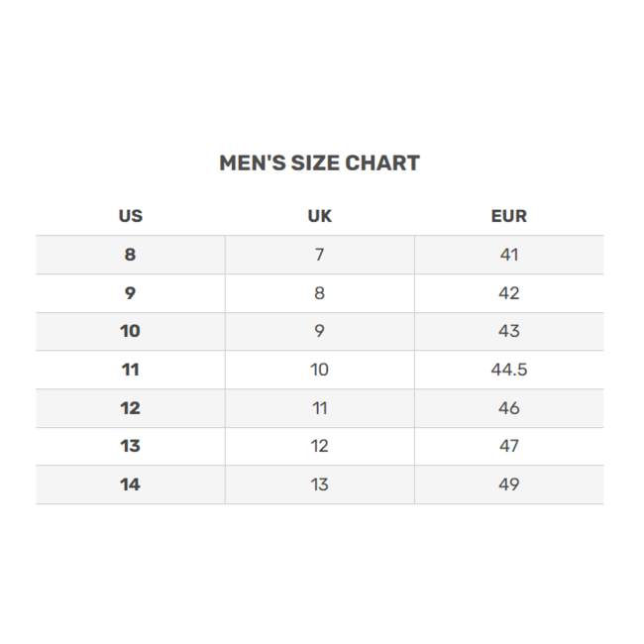
Task: Click the EUR 41 cell
Action: (508, 255)
